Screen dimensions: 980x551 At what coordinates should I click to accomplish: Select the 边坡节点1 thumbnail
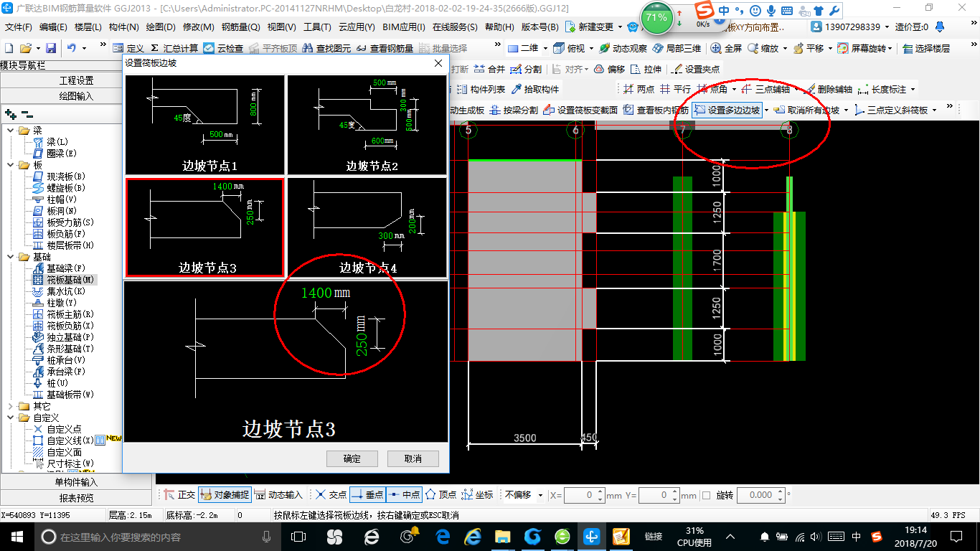pos(205,125)
